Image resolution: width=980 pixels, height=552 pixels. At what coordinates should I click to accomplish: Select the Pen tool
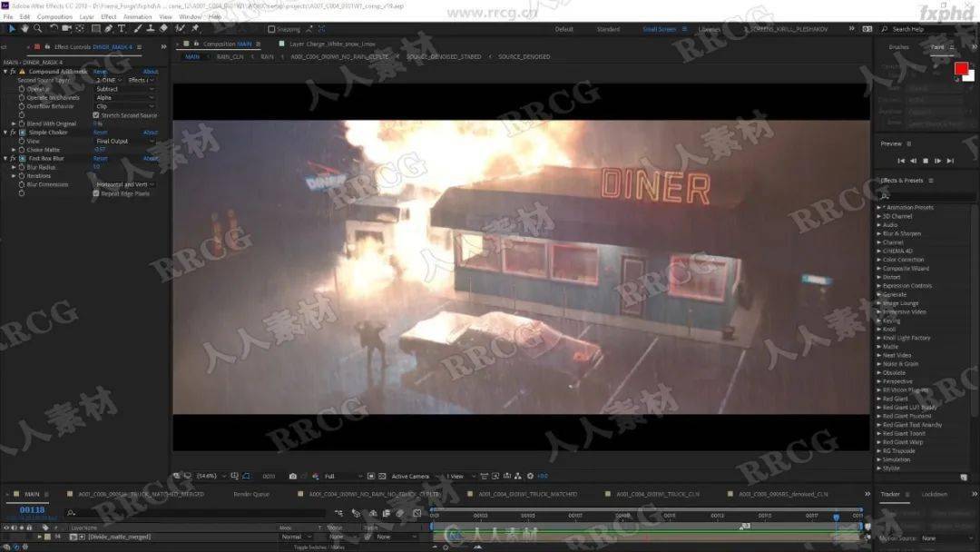109,29
